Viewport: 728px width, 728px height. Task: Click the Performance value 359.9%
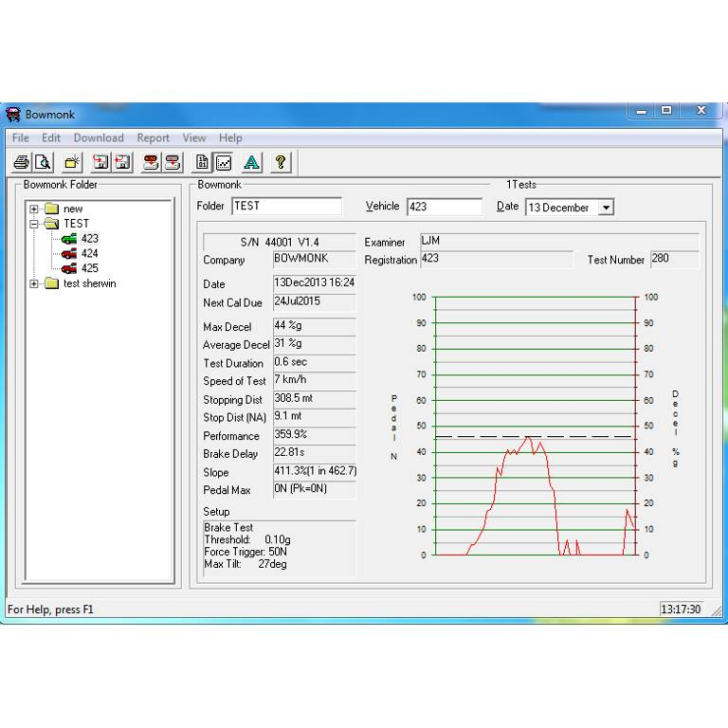coord(315,435)
